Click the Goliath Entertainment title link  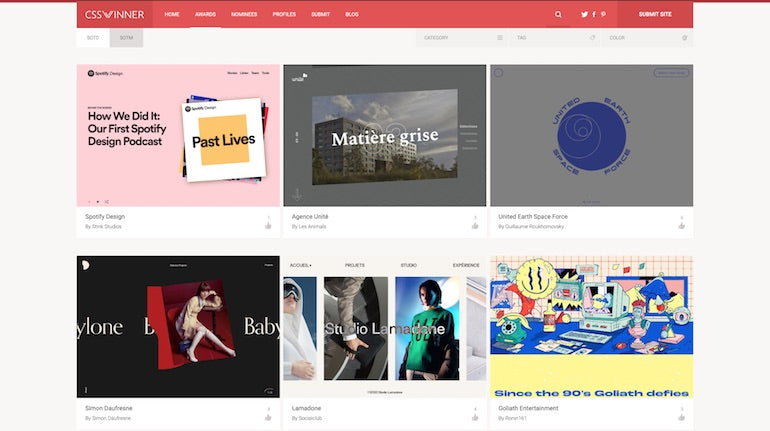pyautogui.click(x=528, y=408)
